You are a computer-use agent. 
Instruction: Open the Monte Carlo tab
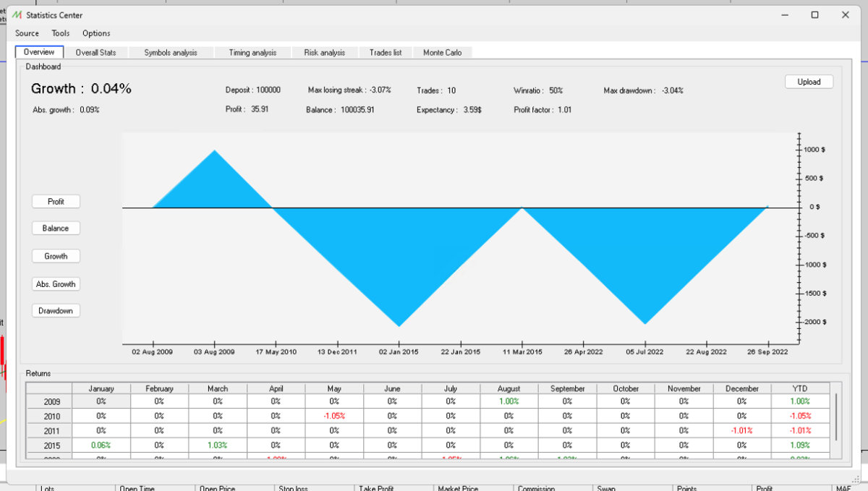point(442,53)
